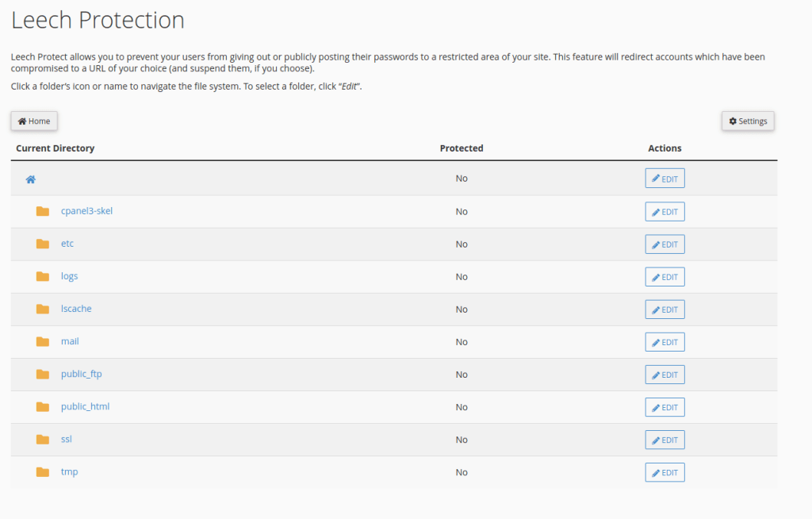Click the lscache folder icon
Image resolution: width=812 pixels, height=519 pixels.
(x=43, y=309)
